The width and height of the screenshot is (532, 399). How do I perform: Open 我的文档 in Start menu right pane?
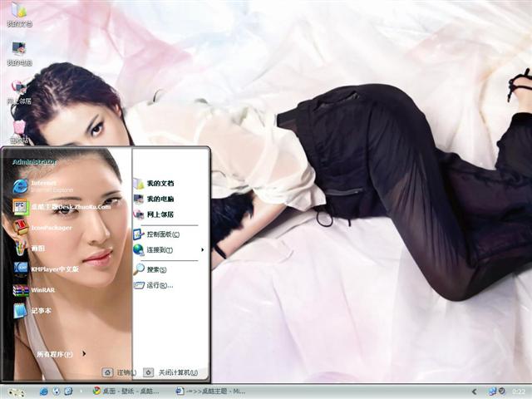click(154, 183)
